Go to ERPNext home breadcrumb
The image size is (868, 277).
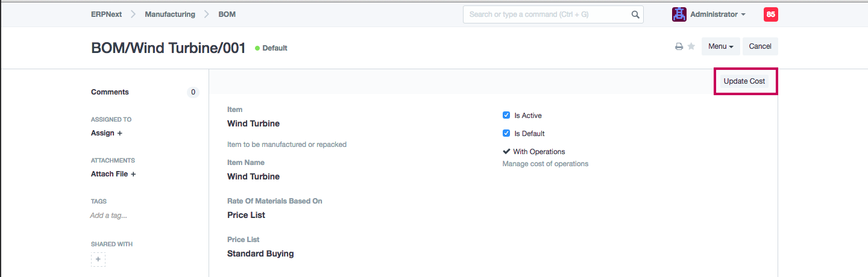(x=106, y=14)
